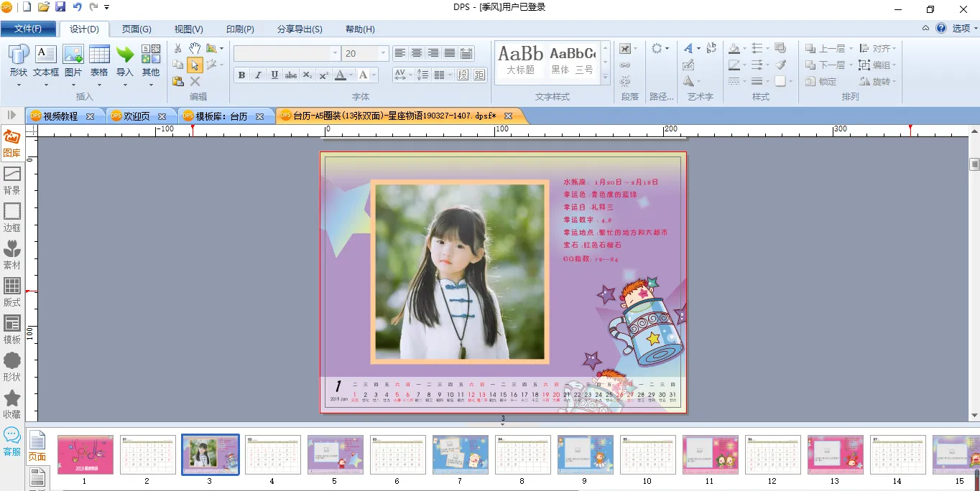
Task: Open the 版式 layout grid panel
Action: [11, 293]
